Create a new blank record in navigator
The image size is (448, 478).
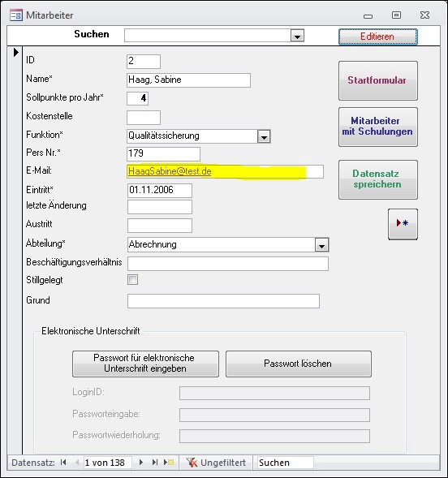[169, 462]
